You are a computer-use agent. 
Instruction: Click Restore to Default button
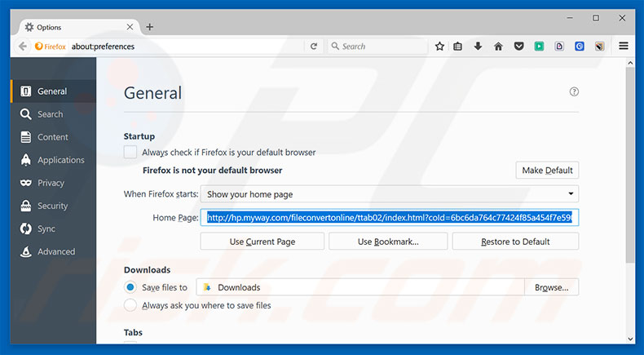tap(515, 242)
